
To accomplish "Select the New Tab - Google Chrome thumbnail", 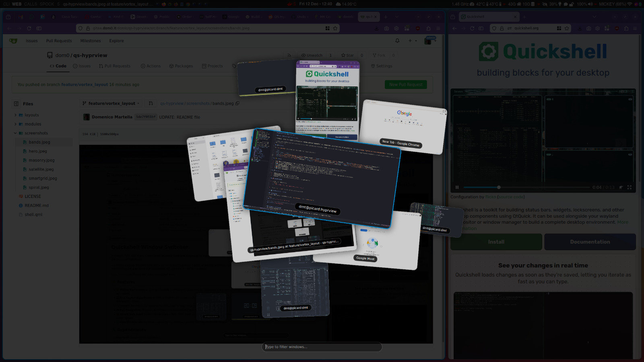I will [403, 127].
